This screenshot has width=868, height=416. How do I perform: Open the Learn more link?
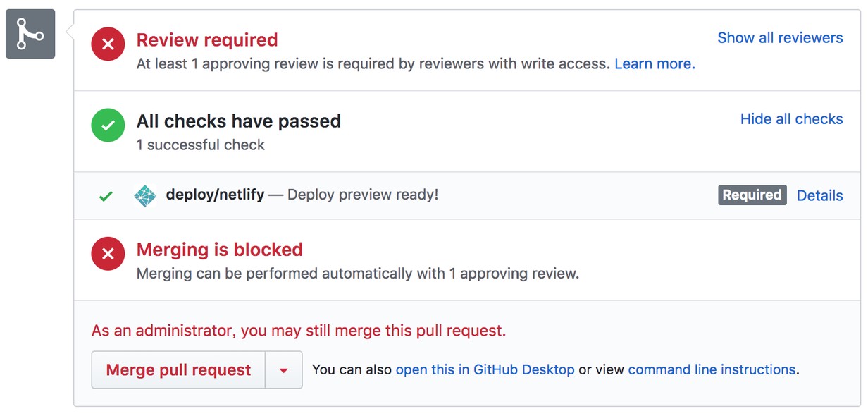(x=655, y=64)
